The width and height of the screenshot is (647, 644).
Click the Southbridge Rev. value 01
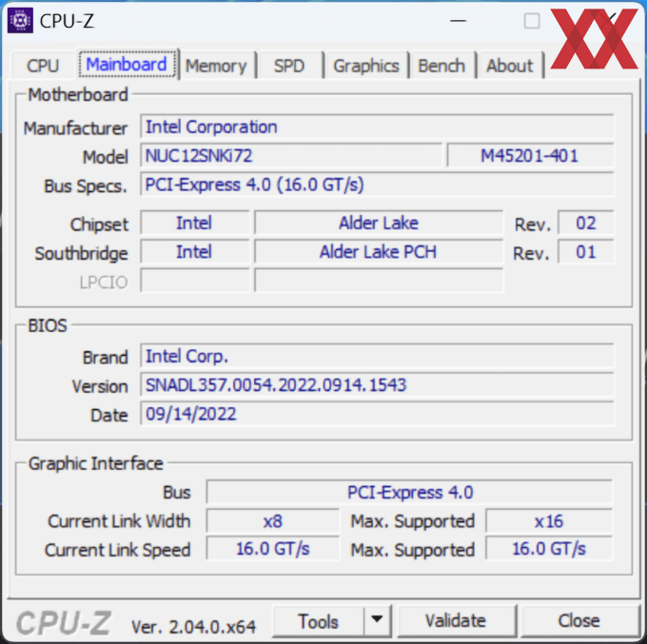585,252
